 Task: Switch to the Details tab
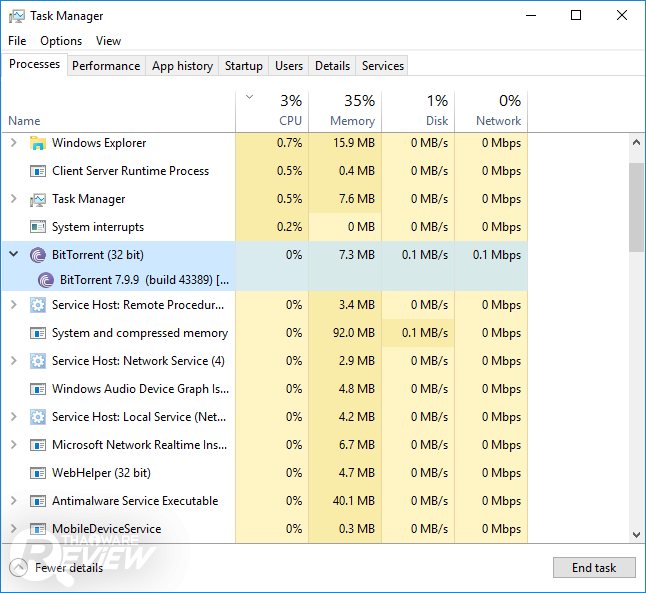point(332,66)
